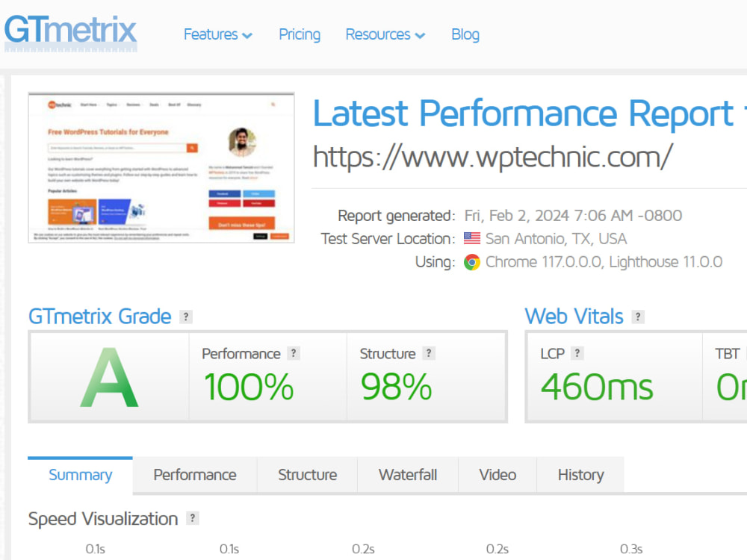Click the GTmetrix Grade help icon
This screenshot has width=747, height=560.
point(185,317)
